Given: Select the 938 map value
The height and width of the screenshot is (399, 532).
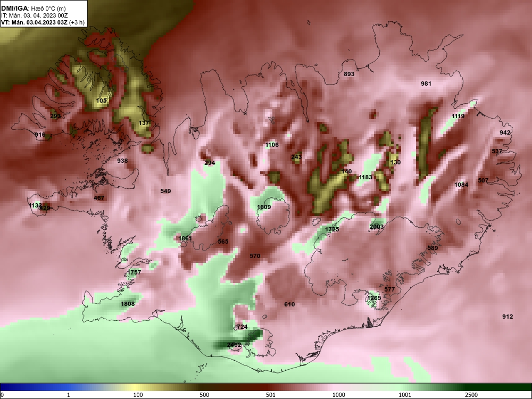Looking at the screenshot, I should click(122, 161).
